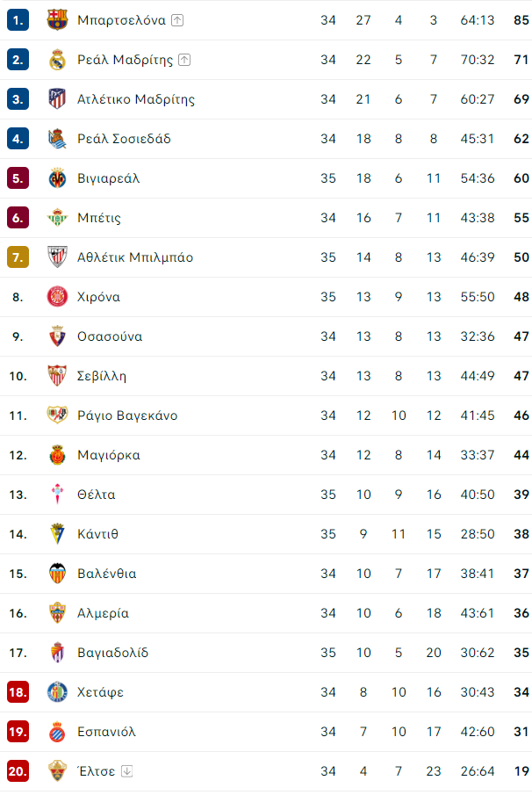This screenshot has height=795, width=532.
Task: Click the Valencia bat crest icon
Action: click(57, 574)
